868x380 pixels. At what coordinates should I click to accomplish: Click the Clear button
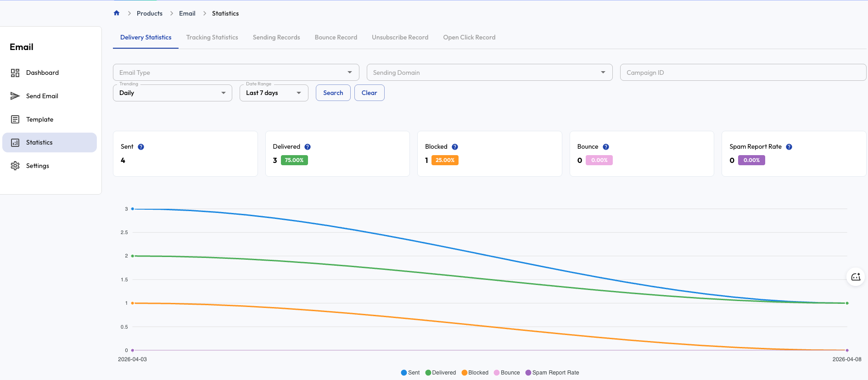coord(369,93)
